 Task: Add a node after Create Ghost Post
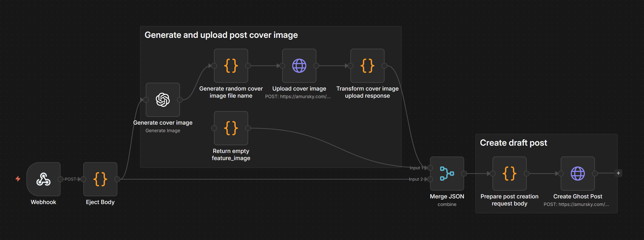[618, 173]
